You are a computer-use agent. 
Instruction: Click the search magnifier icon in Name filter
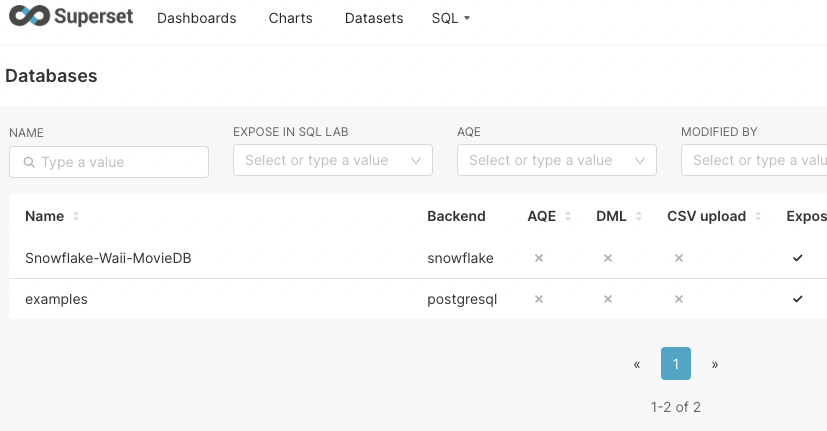pos(29,162)
